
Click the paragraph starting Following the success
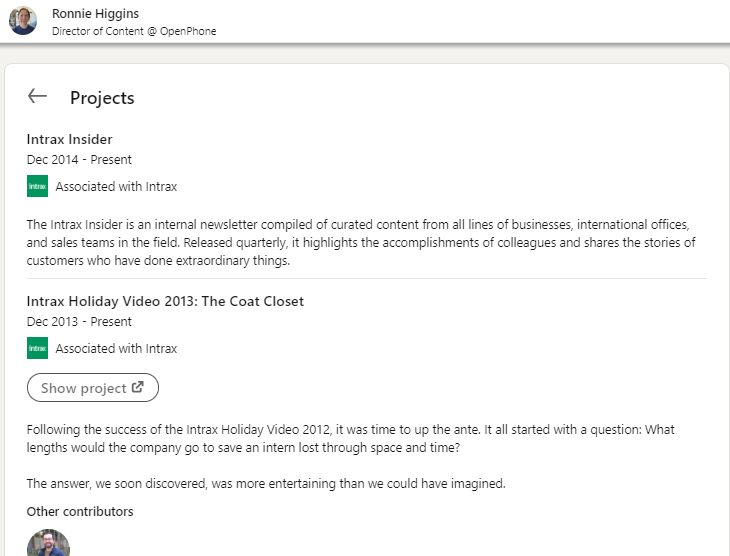[351, 438]
